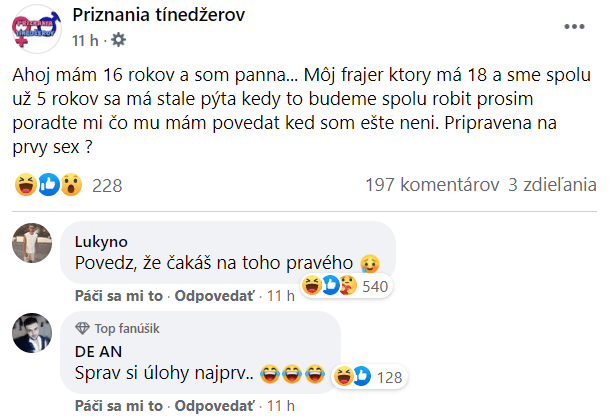614x420 pixels.
Task: Like Lukyno's comment with Páči sa mi to
Action: coord(118,296)
